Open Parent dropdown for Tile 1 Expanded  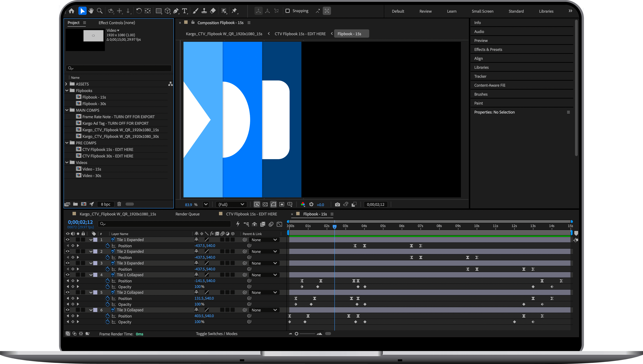[264, 240]
